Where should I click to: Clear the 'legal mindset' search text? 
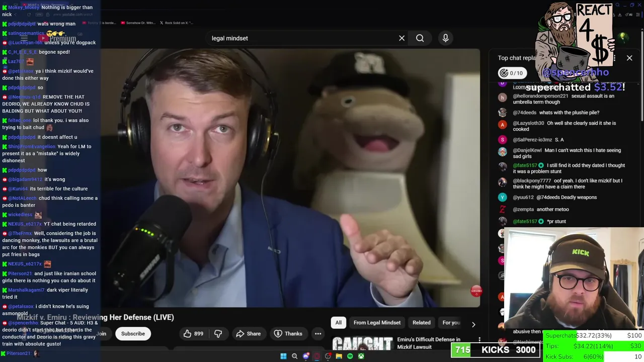(x=401, y=38)
